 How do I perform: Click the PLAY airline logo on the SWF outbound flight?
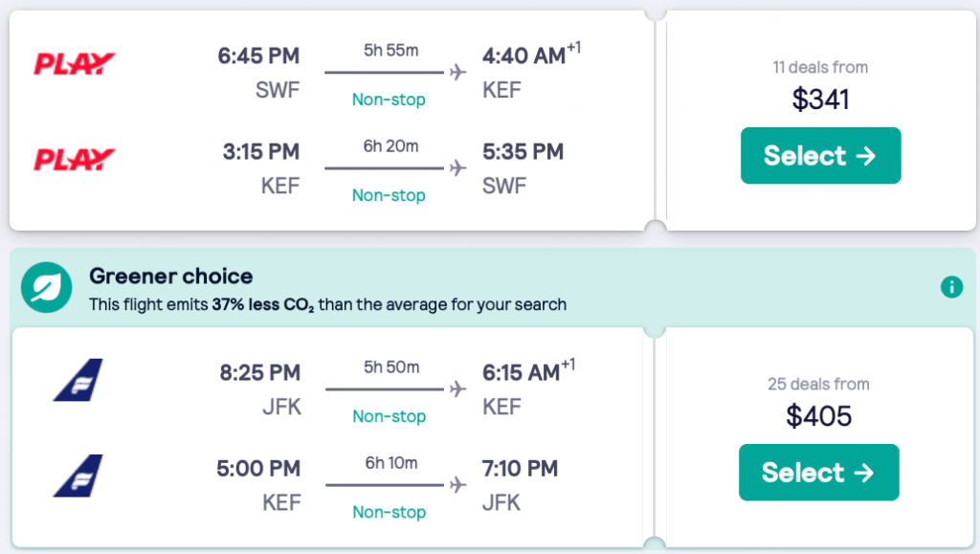tap(75, 64)
